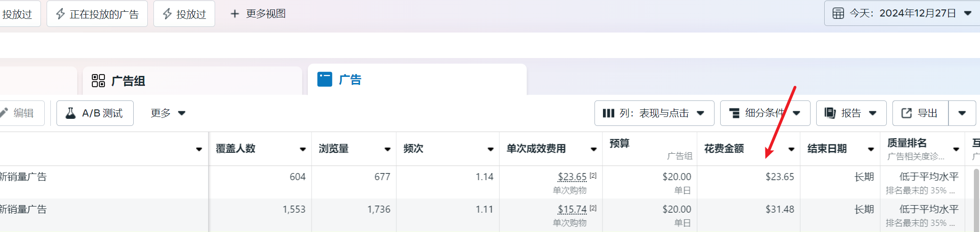Click the report icon beside 报告
This screenshot has width=980, height=232.
pos(830,113)
